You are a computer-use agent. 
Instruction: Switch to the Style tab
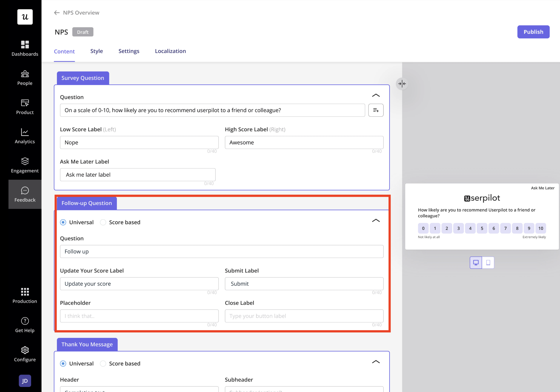[97, 51]
